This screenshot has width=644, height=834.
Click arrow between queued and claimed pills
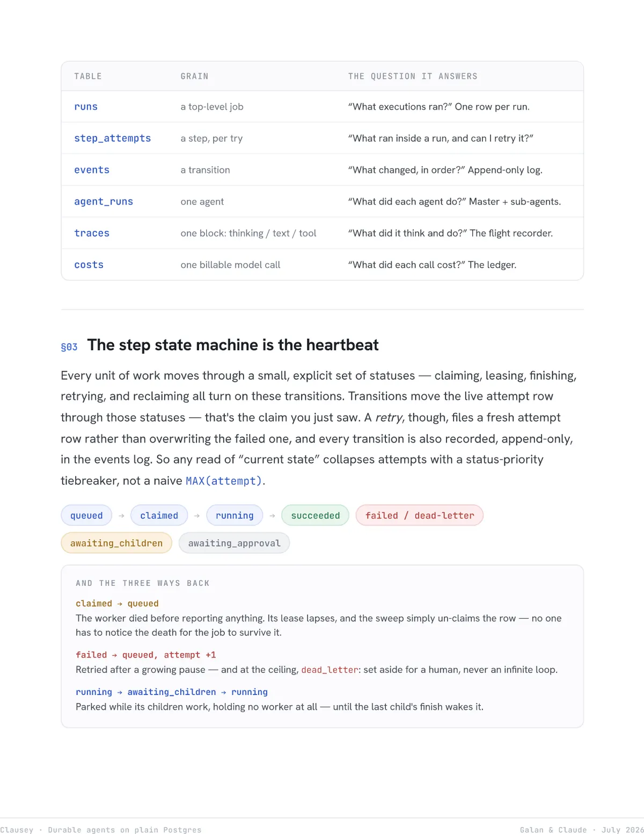121,516
